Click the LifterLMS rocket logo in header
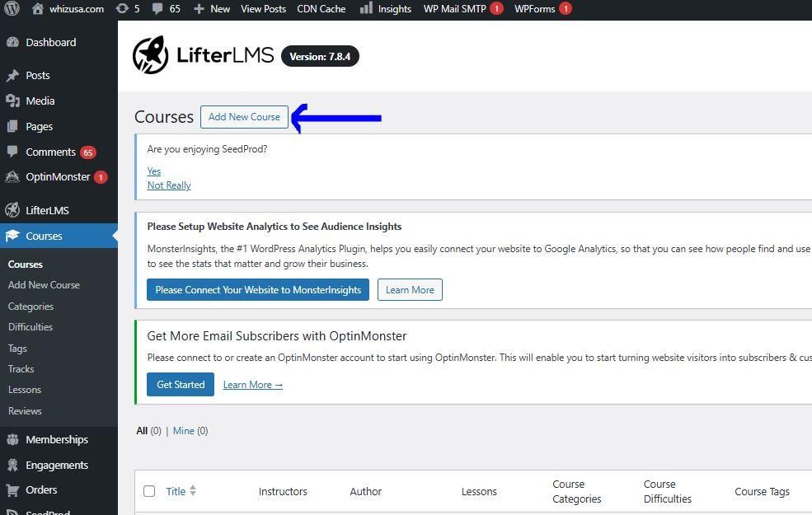This screenshot has height=515, width=812. point(150,55)
